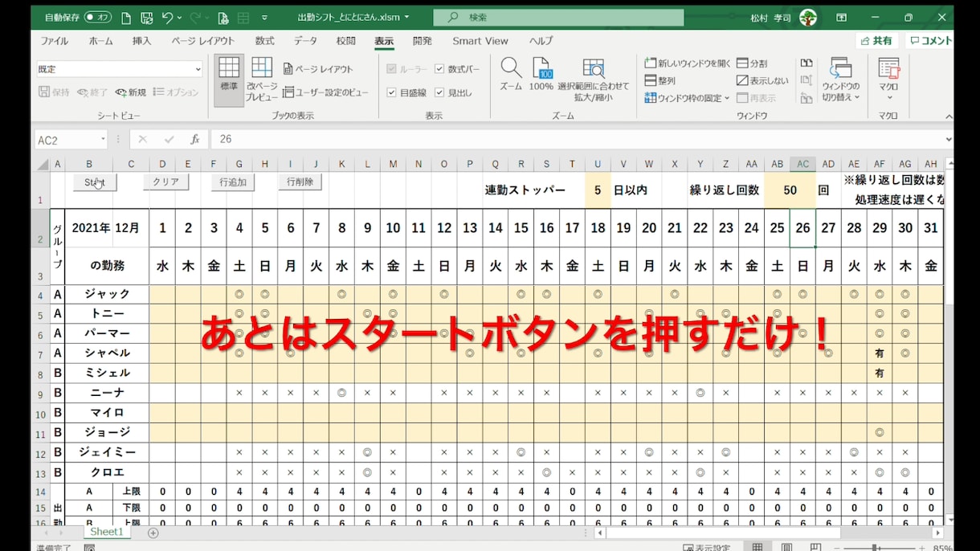980x551 pixels.
Task: Open the customize quick access toolbar arrow
Action: [264, 17]
